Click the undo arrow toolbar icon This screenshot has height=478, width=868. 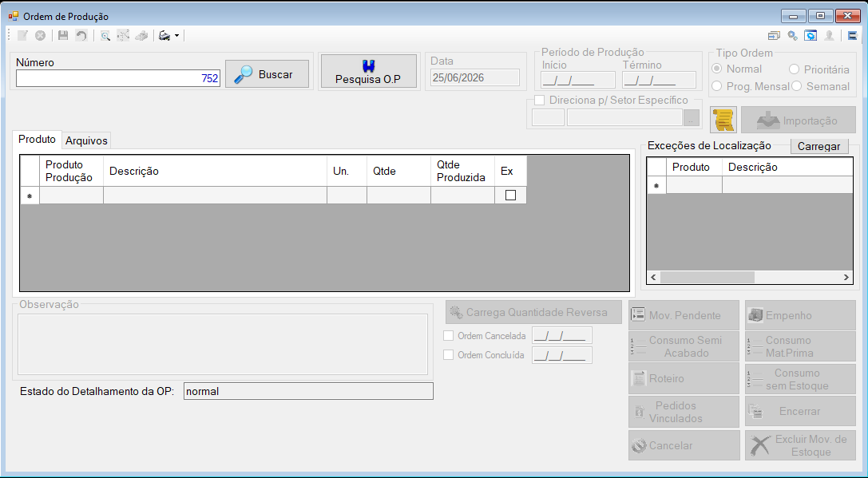pos(81,35)
